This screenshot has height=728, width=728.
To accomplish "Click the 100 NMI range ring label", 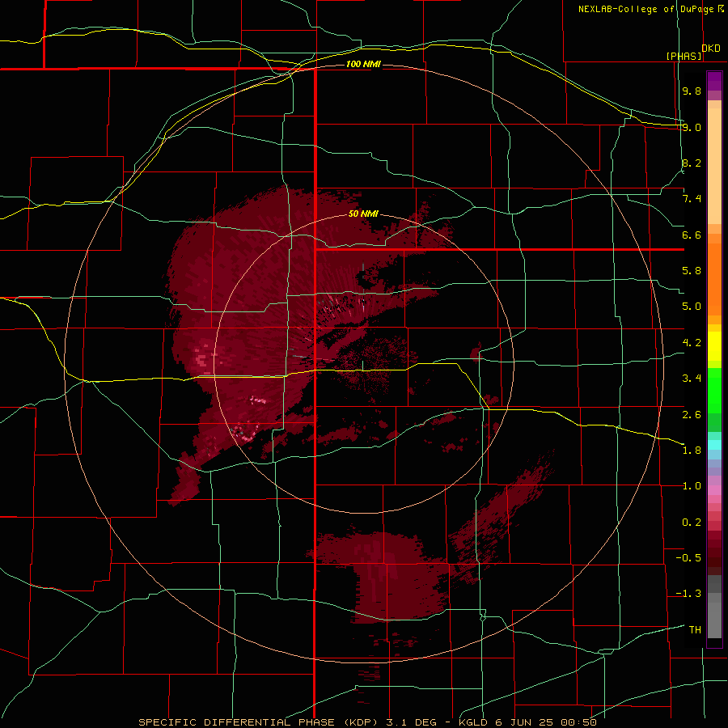I will click(363, 64).
